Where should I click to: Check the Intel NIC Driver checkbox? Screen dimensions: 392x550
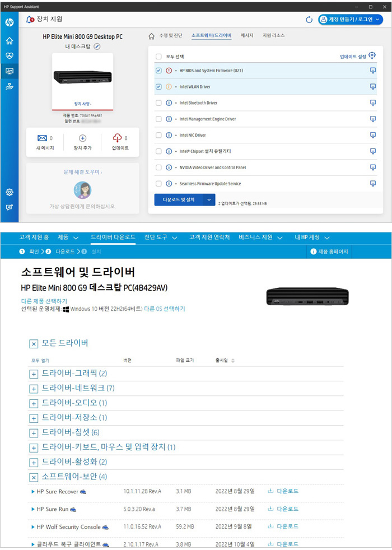[158, 135]
